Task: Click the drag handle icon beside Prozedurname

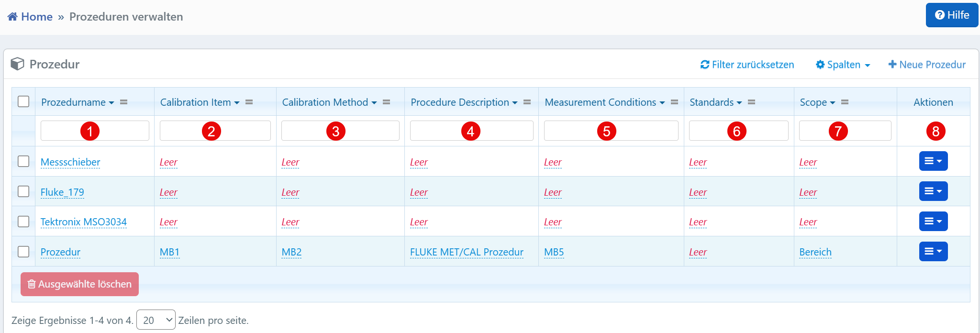Action: point(123,102)
